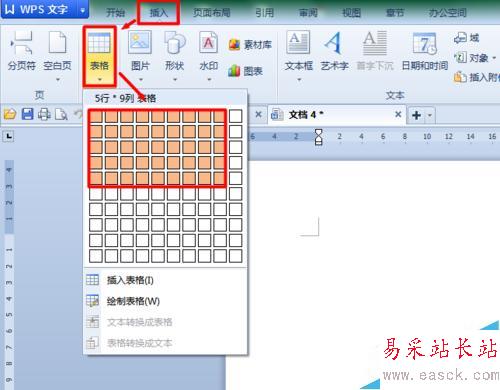Choose 绘制表格(W) from the menu
The width and height of the screenshot is (500, 390).
click(x=165, y=301)
